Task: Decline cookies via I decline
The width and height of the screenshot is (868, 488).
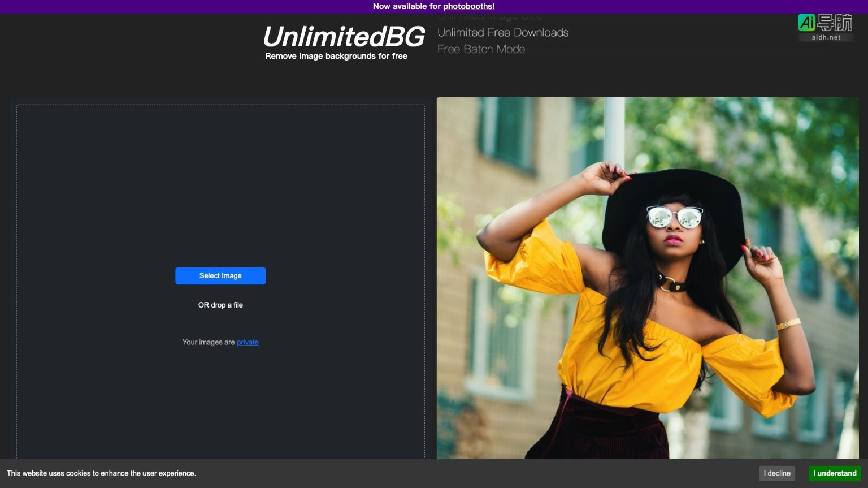Action: 776,473
